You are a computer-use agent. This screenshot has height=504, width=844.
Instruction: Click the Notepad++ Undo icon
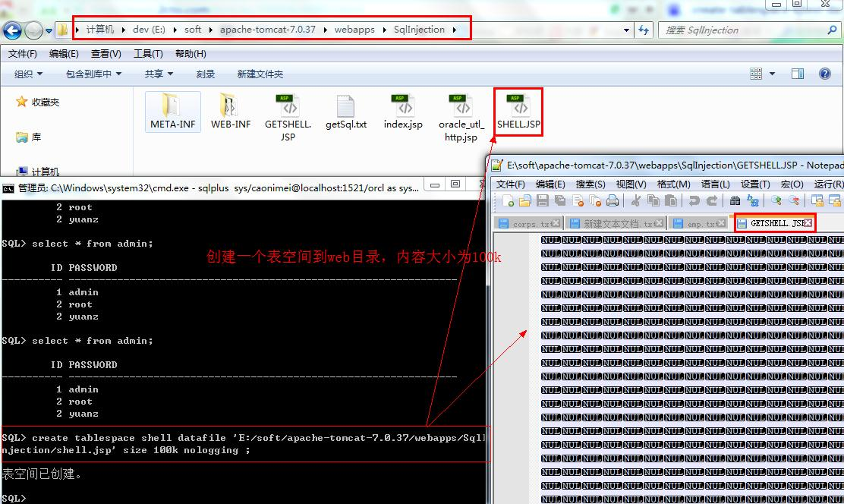point(694,201)
